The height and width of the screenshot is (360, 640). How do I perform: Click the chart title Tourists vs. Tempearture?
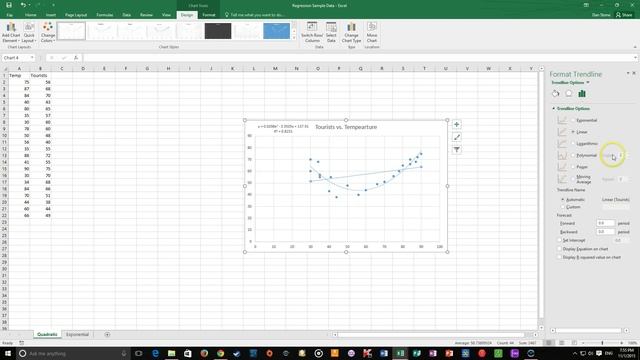pos(346,127)
